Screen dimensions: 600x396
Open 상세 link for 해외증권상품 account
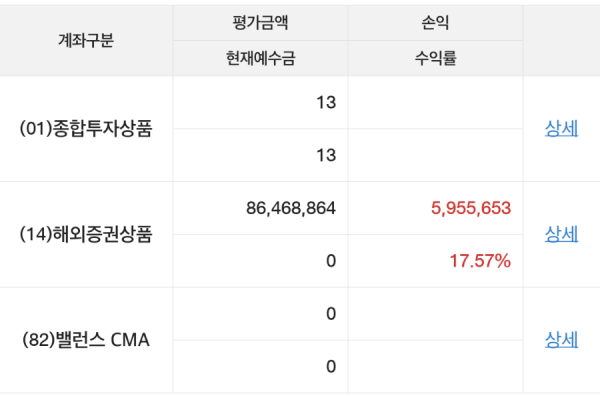(561, 234)
